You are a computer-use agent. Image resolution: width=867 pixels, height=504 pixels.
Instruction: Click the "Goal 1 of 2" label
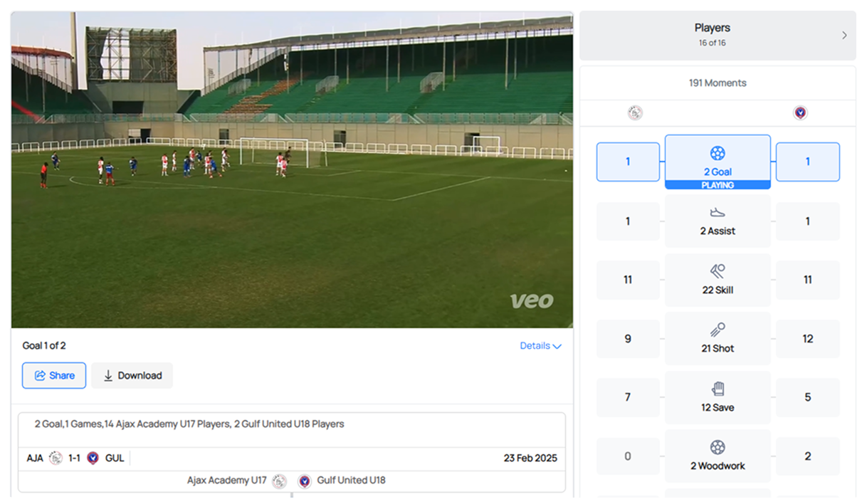[x=44, y=346]
